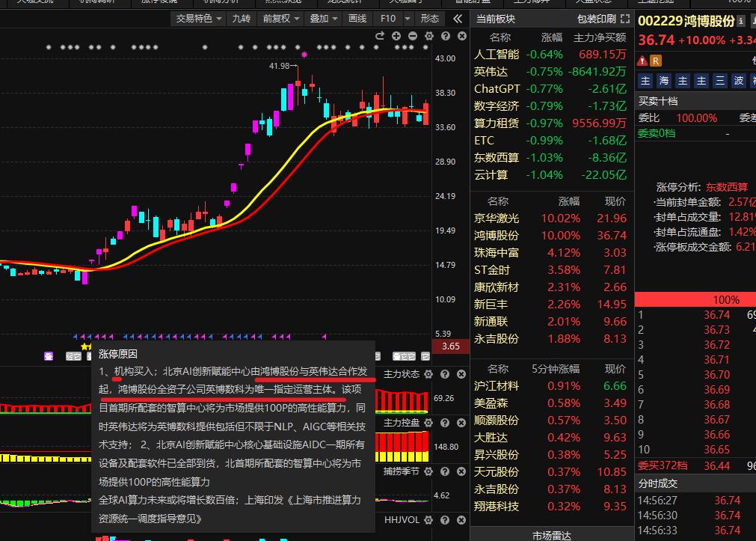Image resolution: width=756 pixels, height=541 pixels.
Task: Click the 海 tag button
Action: pos(664,81)
